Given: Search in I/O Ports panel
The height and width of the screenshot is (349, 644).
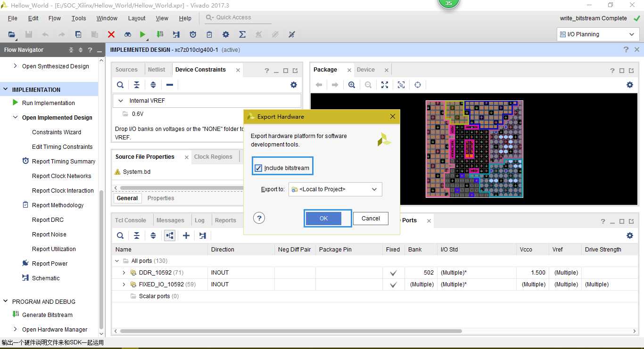Looking at the screenshot, I should pyautogui.click(x=120, y=235).
